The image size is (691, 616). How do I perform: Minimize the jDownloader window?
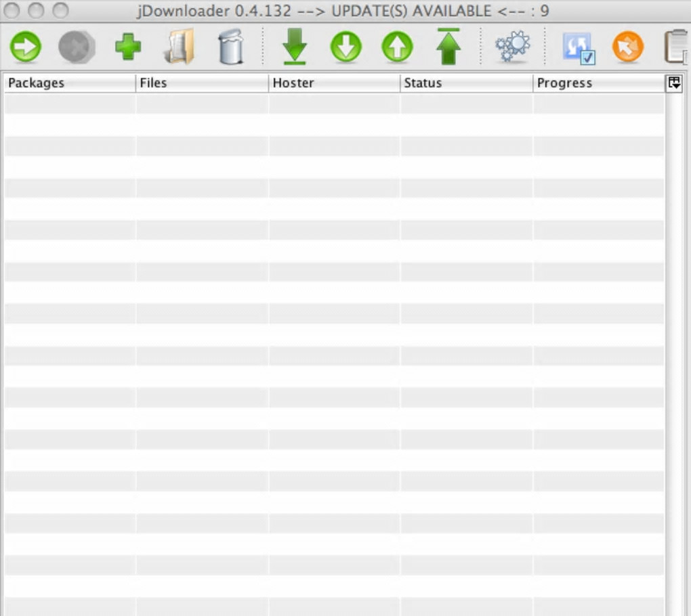(36, 11)
